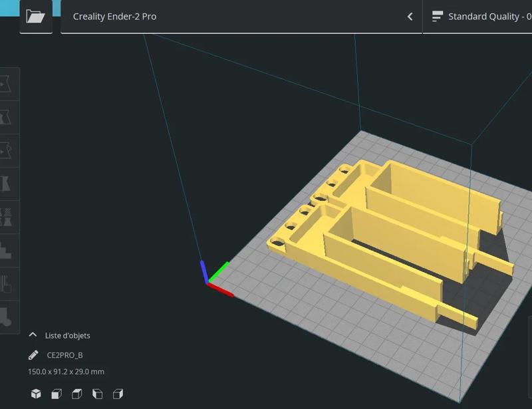The width and height of the screenshot is (532, 409).
Task: Collapse the Liste d'objets chevron
Action: click(33, 335)
